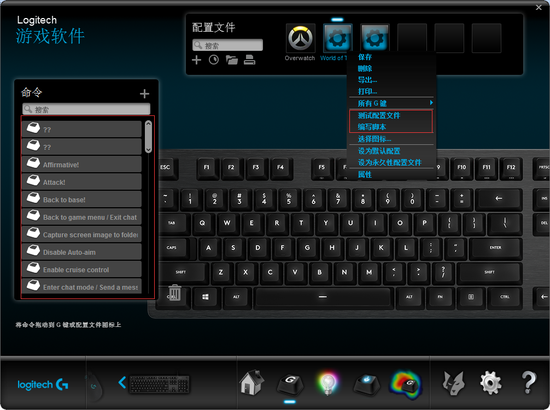550x410 pixels.
Task: Click the third profile gear icon
Action: [375, 38]
